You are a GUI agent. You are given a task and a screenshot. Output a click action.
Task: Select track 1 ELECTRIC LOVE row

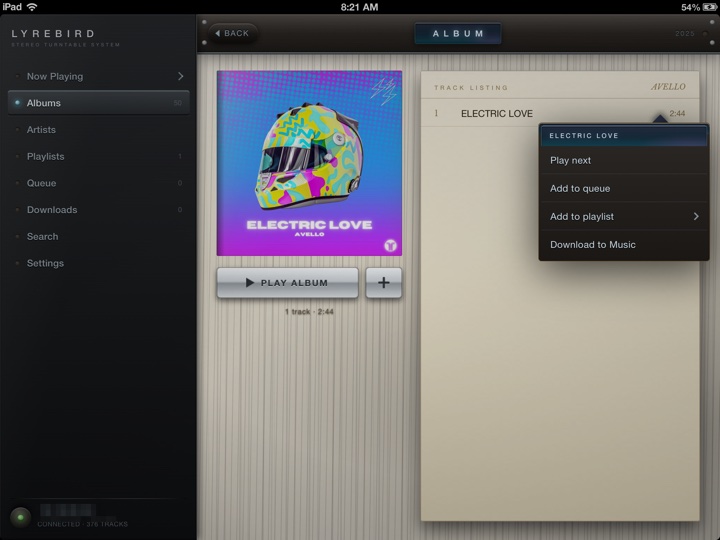tap(560, 113)
